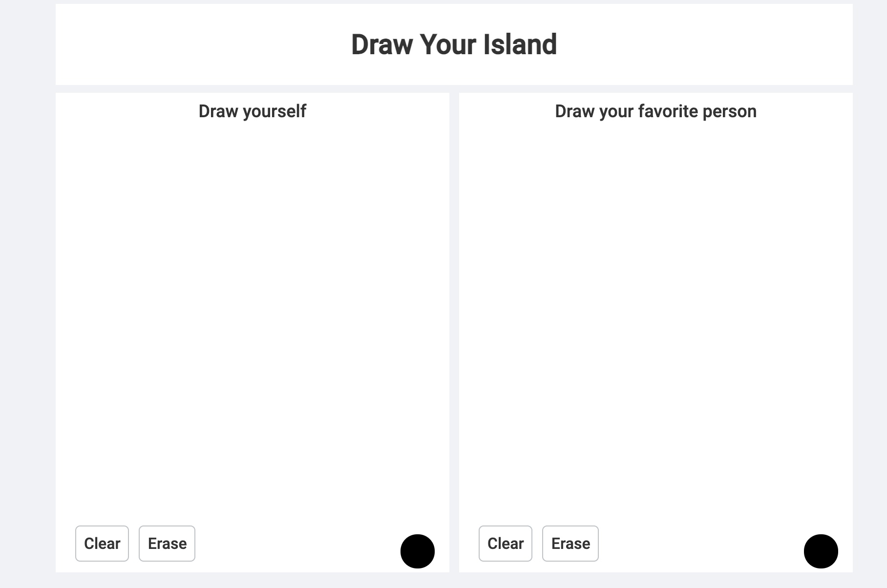Toggle Erase in favorite person panel
Viewport: 887px width, 588px height.
570,544
